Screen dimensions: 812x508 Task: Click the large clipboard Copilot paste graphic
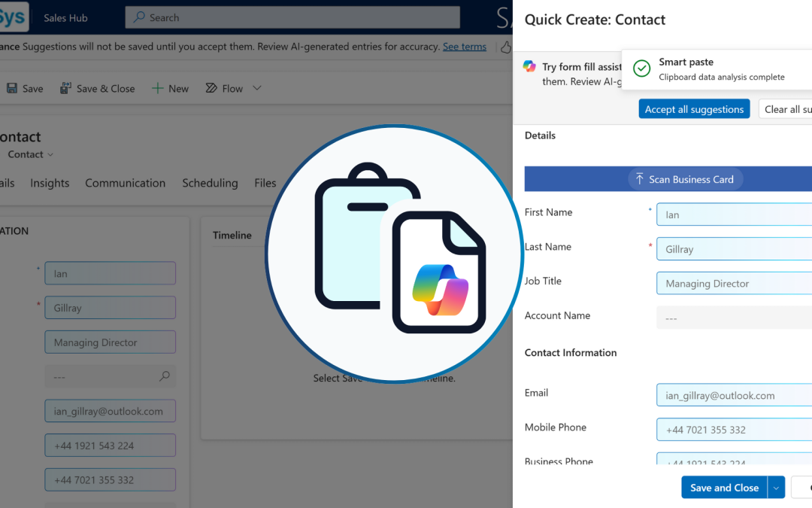395,254
